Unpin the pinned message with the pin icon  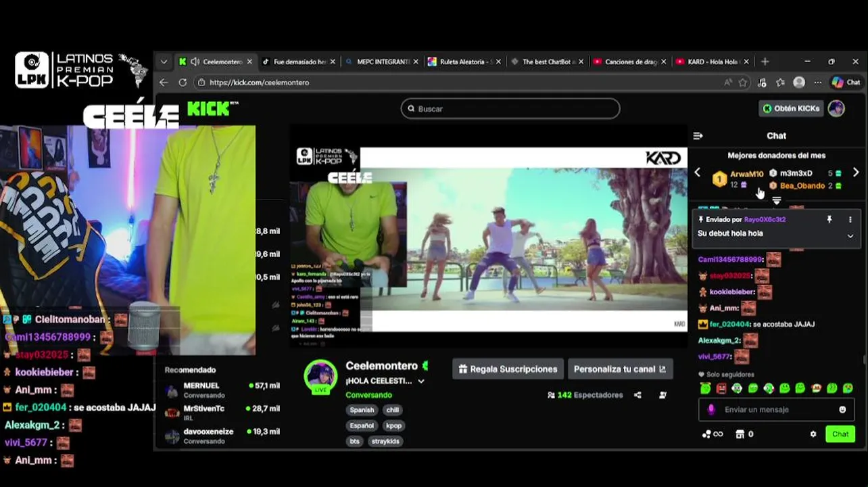pyautogui.click(x=829, y=220)
